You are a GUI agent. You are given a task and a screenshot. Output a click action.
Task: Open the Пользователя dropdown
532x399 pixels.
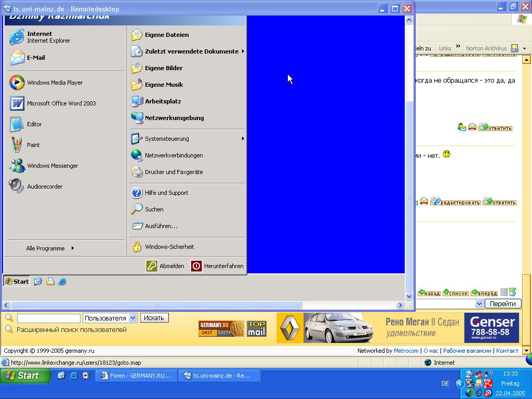point(132,318)
